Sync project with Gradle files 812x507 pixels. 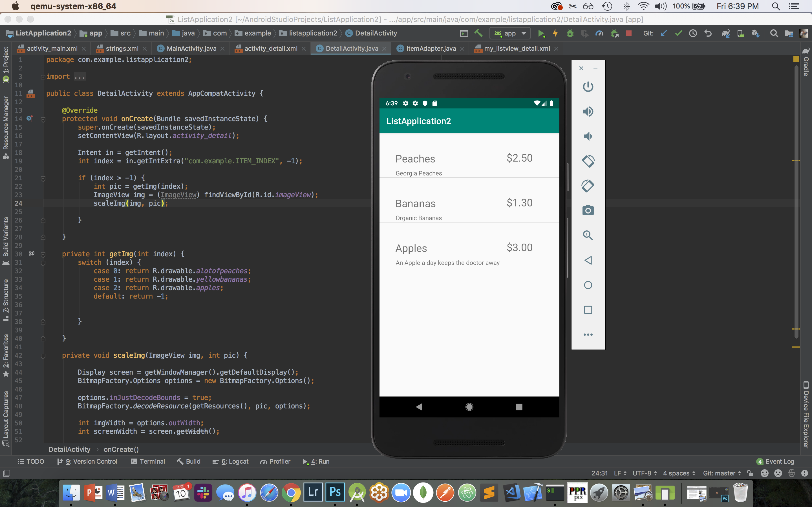(726, 34)
